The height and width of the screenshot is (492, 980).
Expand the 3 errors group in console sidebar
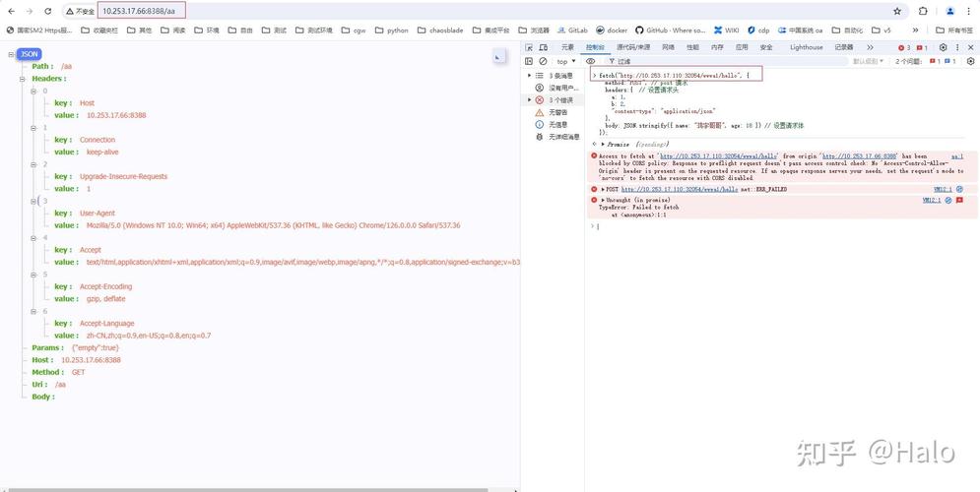pos(530,100)
